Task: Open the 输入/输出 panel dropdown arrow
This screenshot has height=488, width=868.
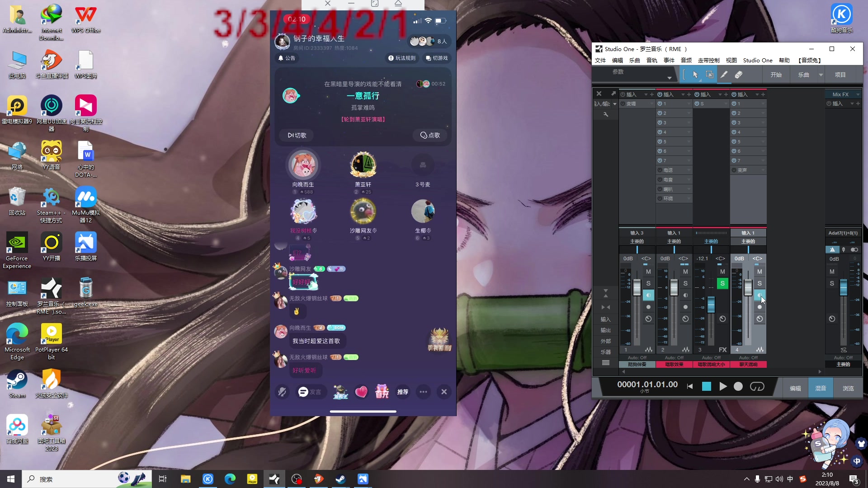Action: 615,104
